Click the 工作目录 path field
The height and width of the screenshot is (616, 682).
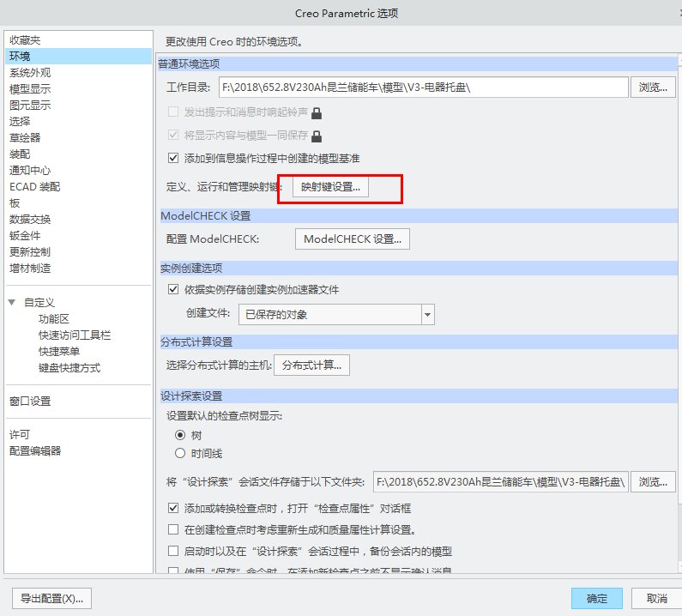(424, 88)
